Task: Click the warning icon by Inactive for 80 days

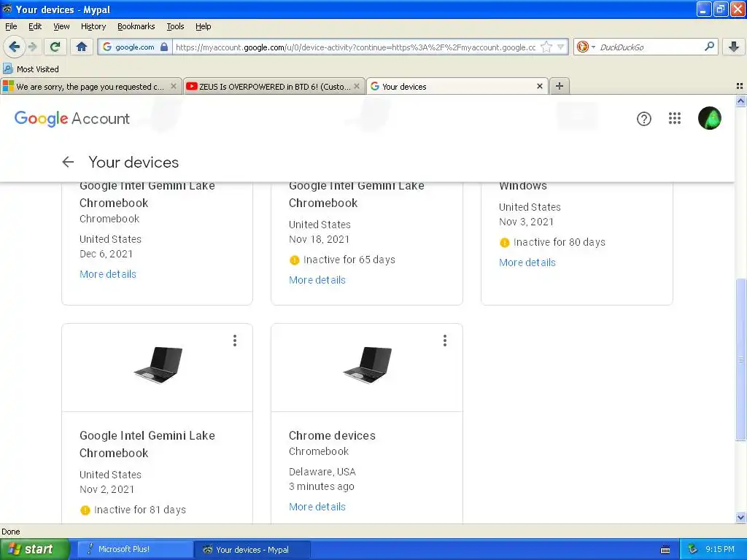Action: pyautogui.click(x=505, y=242)
